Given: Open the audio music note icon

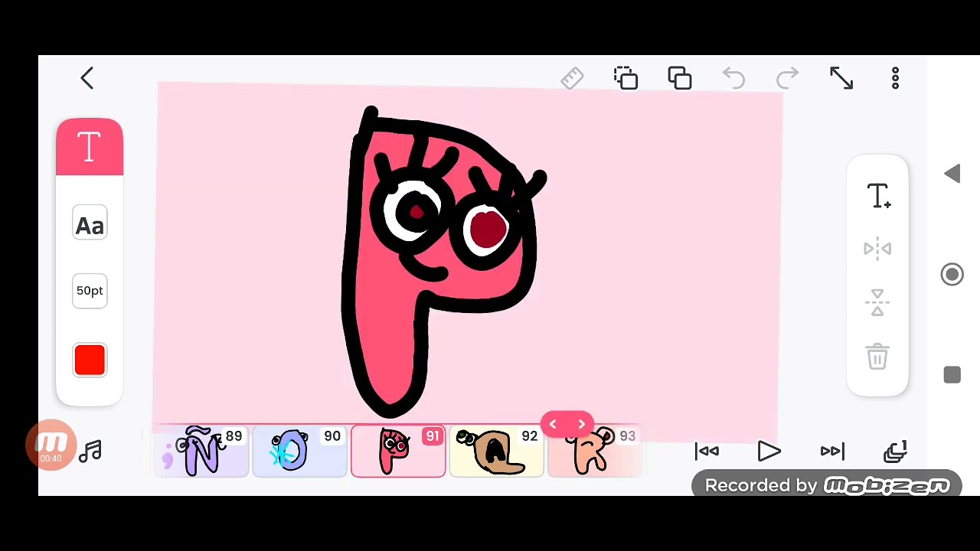Looking at the screenshot, I should point(90,451).
